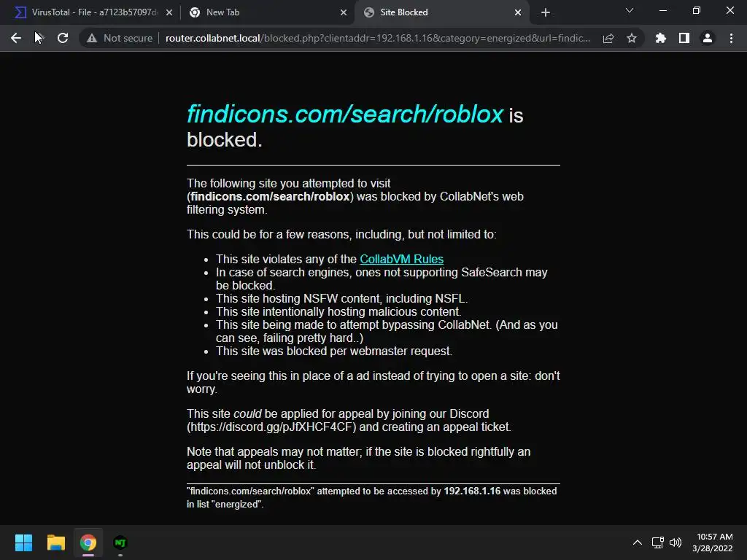Click the findicons.com/search/roblox heading
Image resolution: width=747 pixels, height=560 pixels.
pos(345,114)
